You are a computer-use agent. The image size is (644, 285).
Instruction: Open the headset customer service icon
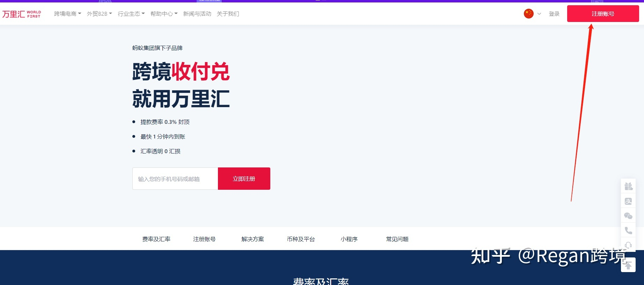coord(628,245)
